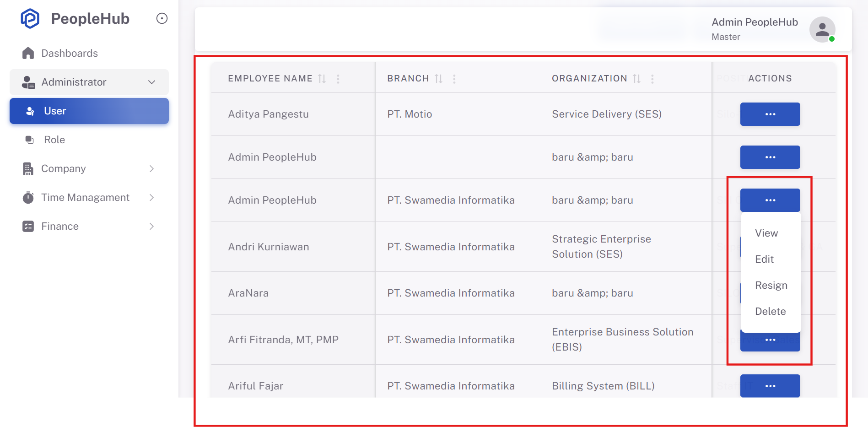Click the Administrator user-gear icon

click(28, 82)
